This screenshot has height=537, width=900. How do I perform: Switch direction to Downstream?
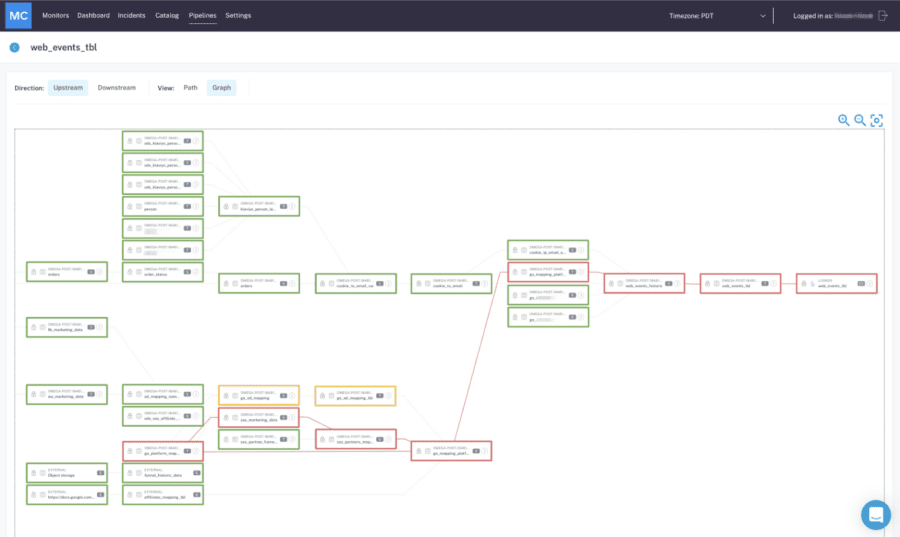(117, 88)
